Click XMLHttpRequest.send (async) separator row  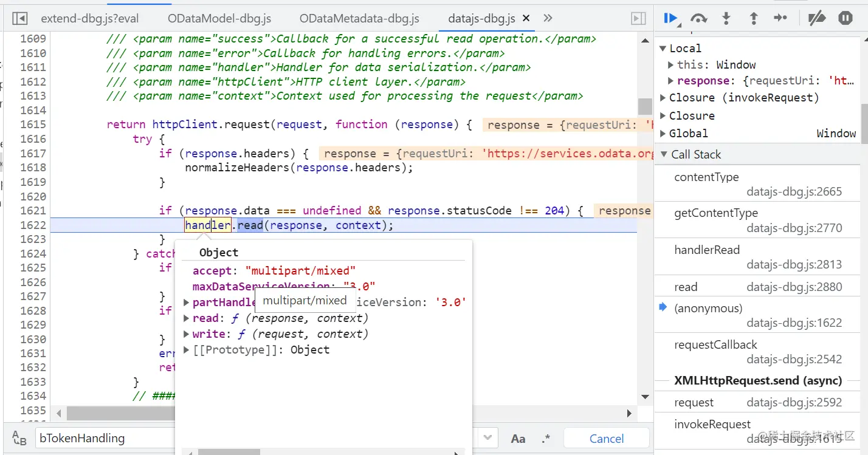[x=757, y=381]
